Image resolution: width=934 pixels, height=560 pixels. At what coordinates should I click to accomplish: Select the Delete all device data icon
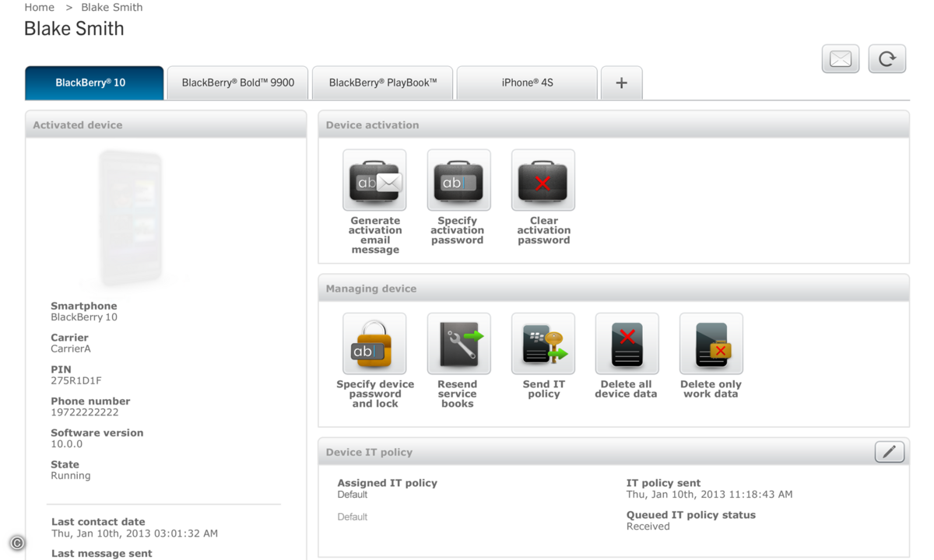coord(627,344)
